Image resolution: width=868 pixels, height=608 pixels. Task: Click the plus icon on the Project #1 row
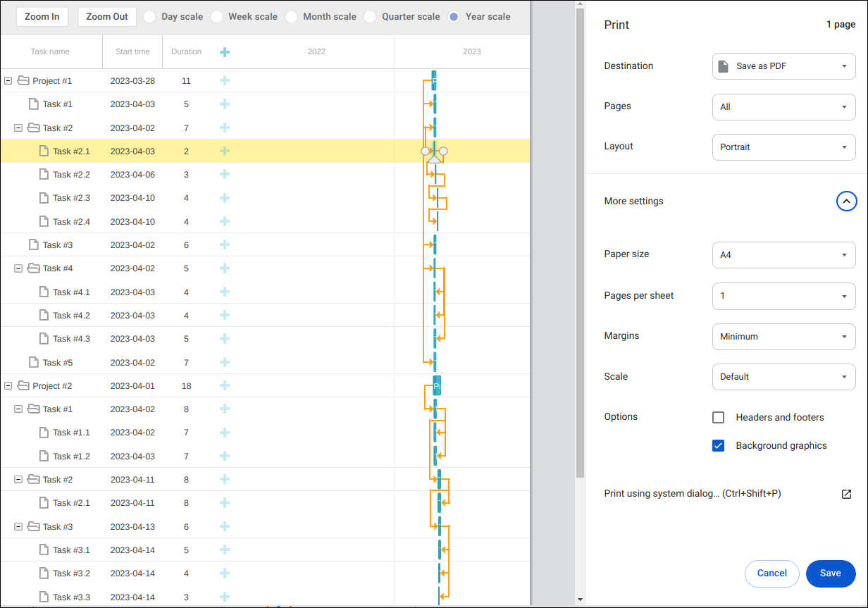coord(224,80)
